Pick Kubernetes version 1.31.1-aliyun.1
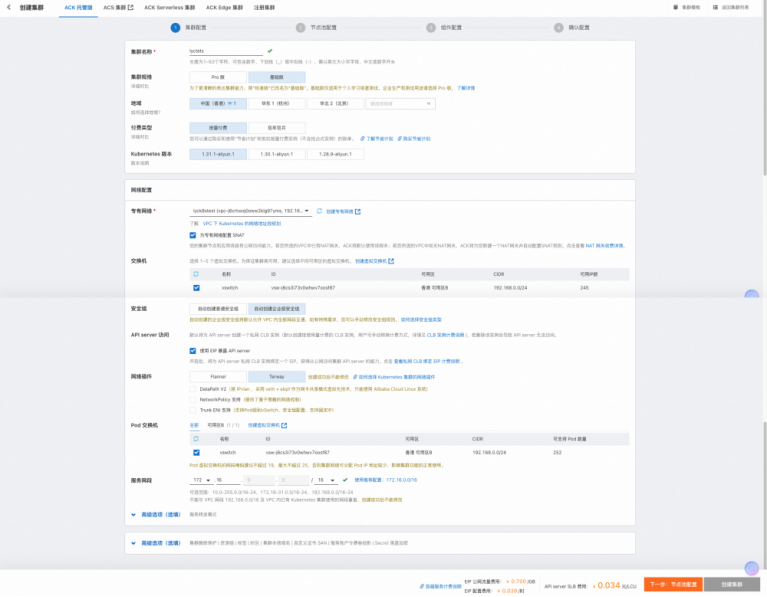Screen dimensions: 767x597 (218, 154)
